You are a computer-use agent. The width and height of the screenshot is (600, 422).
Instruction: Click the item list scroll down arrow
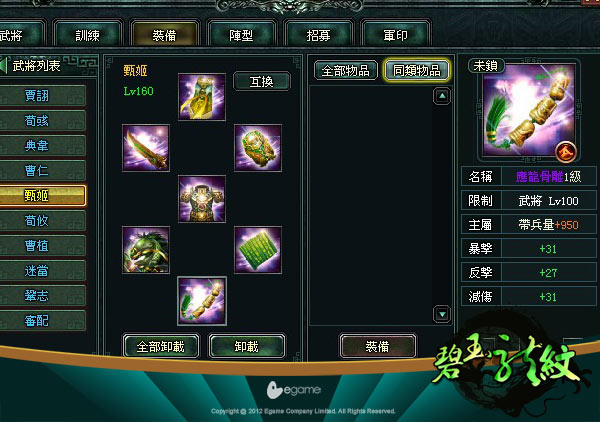pos(442,314)
